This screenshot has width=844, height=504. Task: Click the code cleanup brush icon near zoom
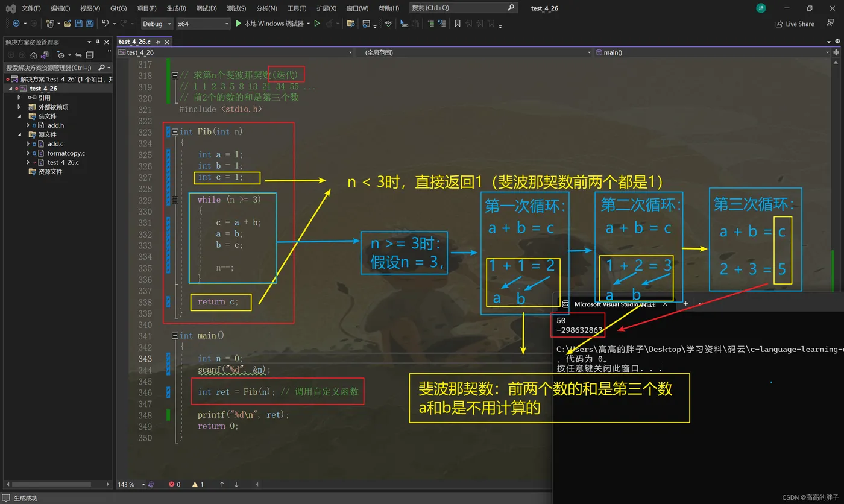click(151, 484)
